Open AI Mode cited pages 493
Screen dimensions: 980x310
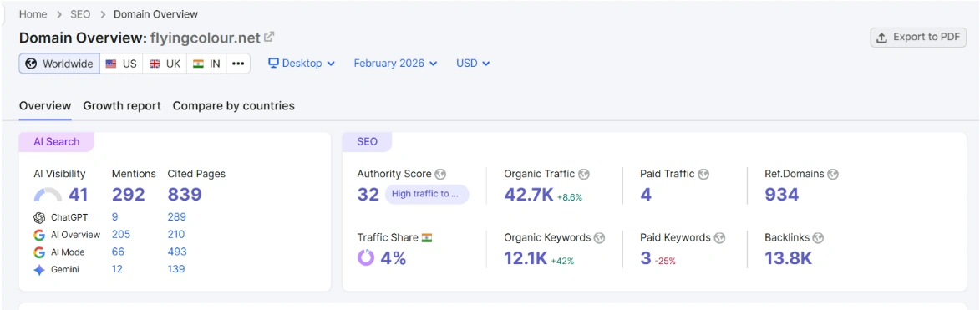(x=177, y=252)
